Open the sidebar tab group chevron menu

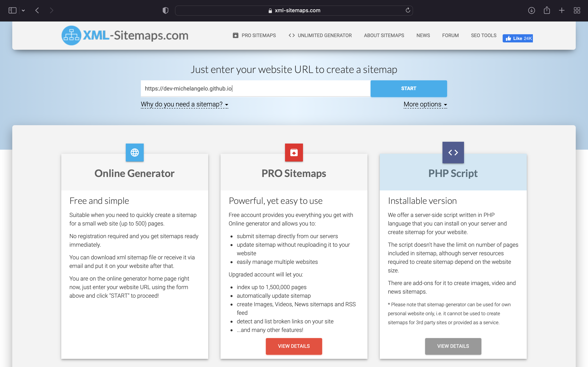pyautogui.click(x=23, y=10)
